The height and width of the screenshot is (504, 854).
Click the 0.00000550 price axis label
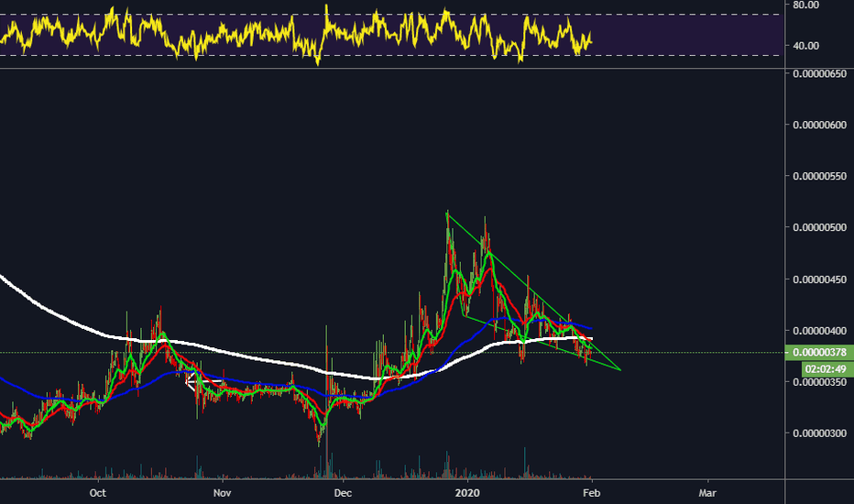click(x=819, y=177)
